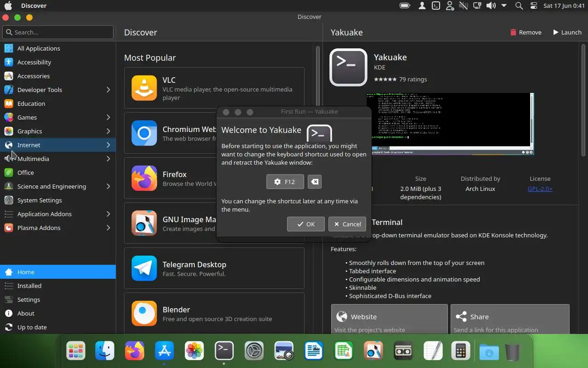Open the All Applications category

[x=58, y=48]
